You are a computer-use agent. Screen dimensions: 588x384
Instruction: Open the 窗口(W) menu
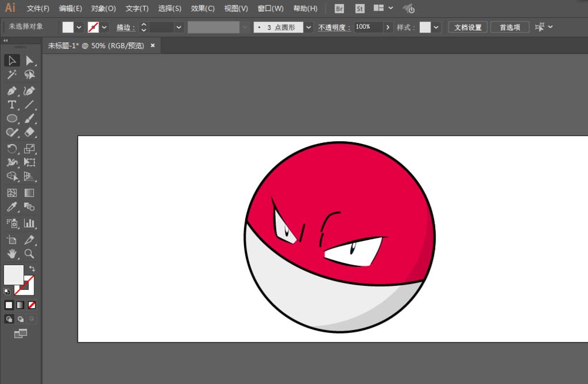[270, 9]
